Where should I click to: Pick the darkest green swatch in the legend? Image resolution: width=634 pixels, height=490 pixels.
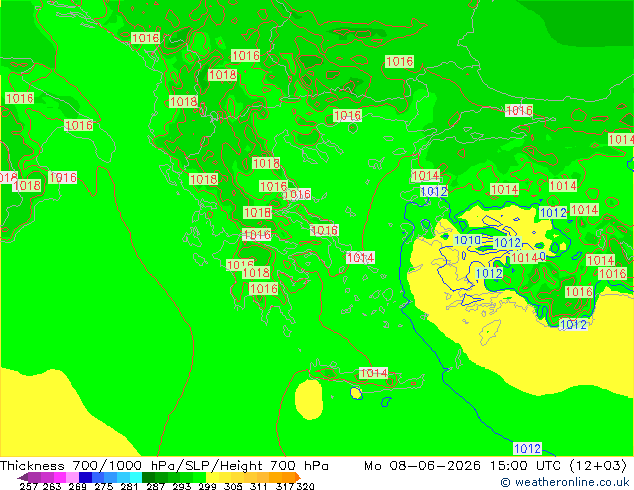coord(148,477)
